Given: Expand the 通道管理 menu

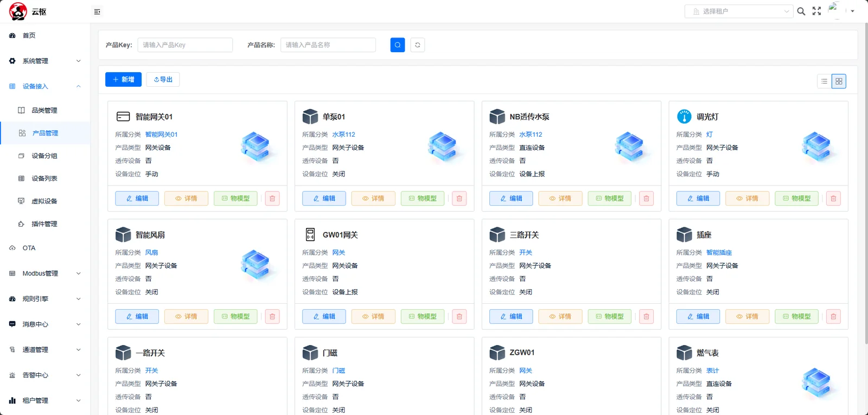Looking at the screenshot, I should click(x=45, y=350).
